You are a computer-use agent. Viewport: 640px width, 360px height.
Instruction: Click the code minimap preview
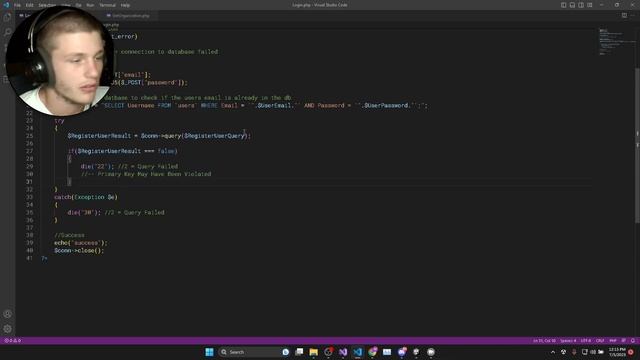[616, 42]
